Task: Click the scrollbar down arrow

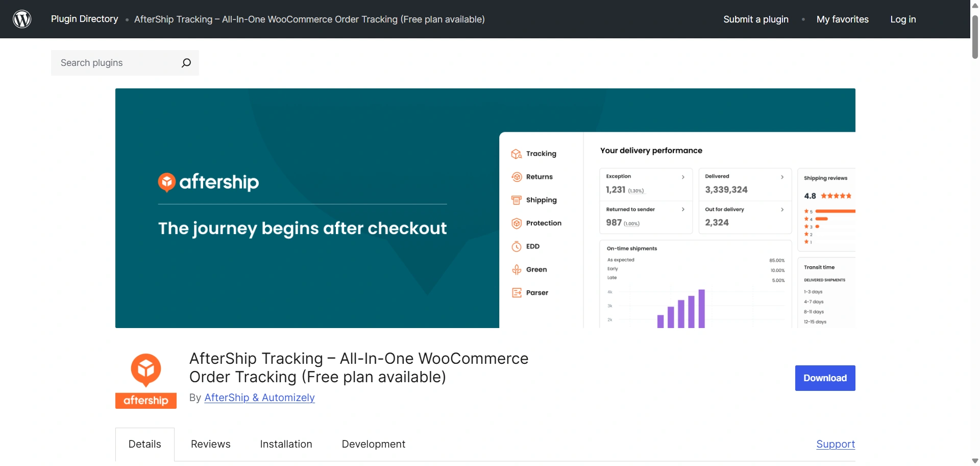Action: pyautogui.click(x=975, y=461)
